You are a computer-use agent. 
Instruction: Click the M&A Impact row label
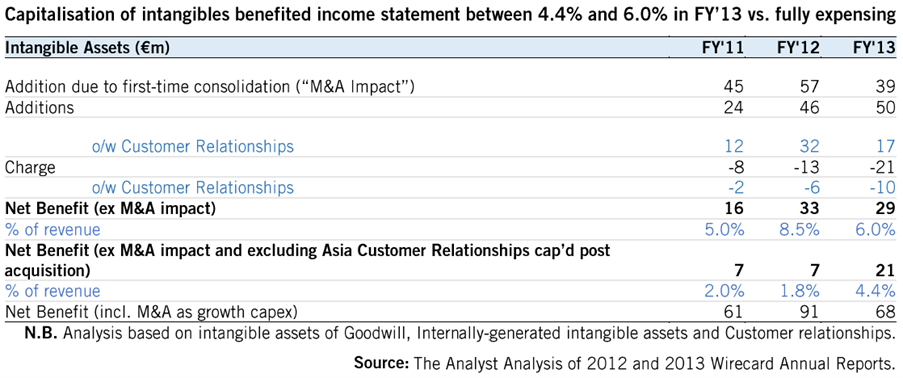(x=210, y=87)
